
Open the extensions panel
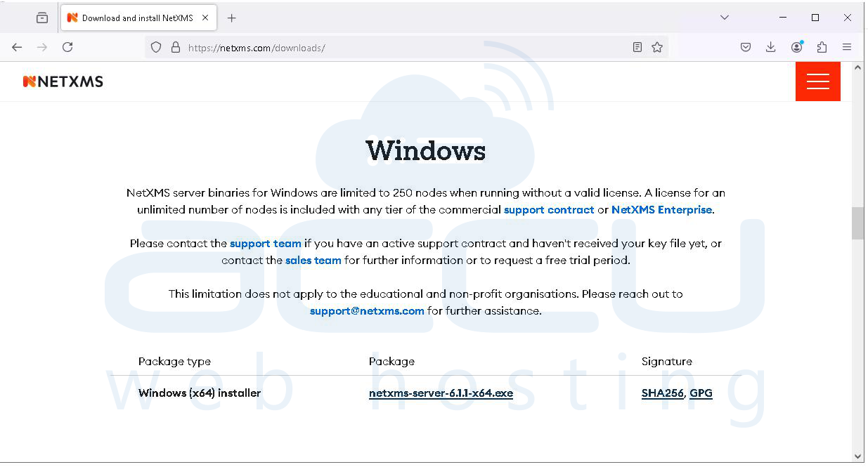tap(822, 47)
